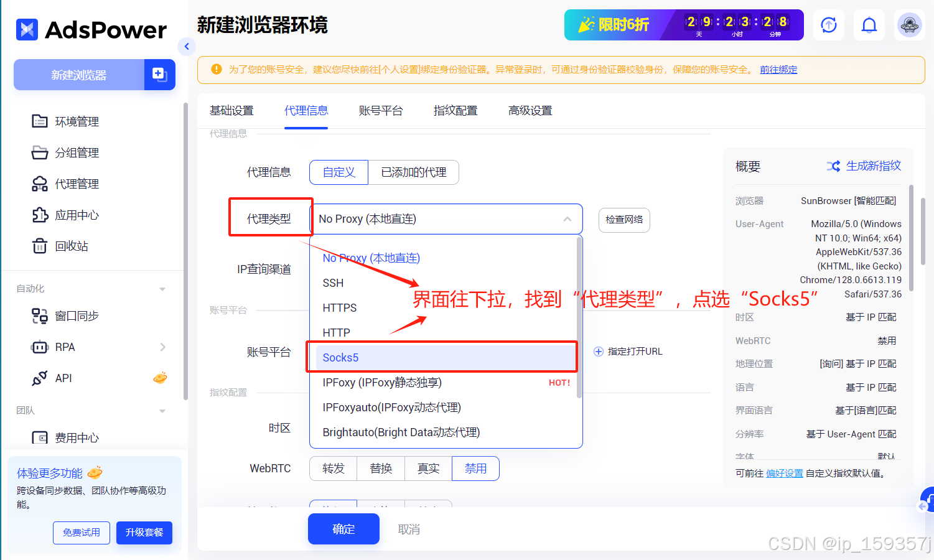Click the floating support headset icon
The image size is (934, 560).
927,499
